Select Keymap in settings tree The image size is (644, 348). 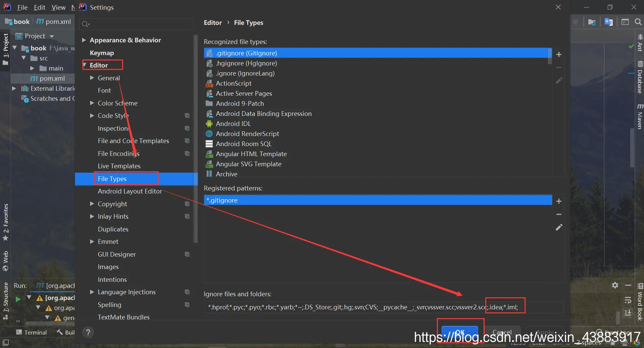click(102, 53)
